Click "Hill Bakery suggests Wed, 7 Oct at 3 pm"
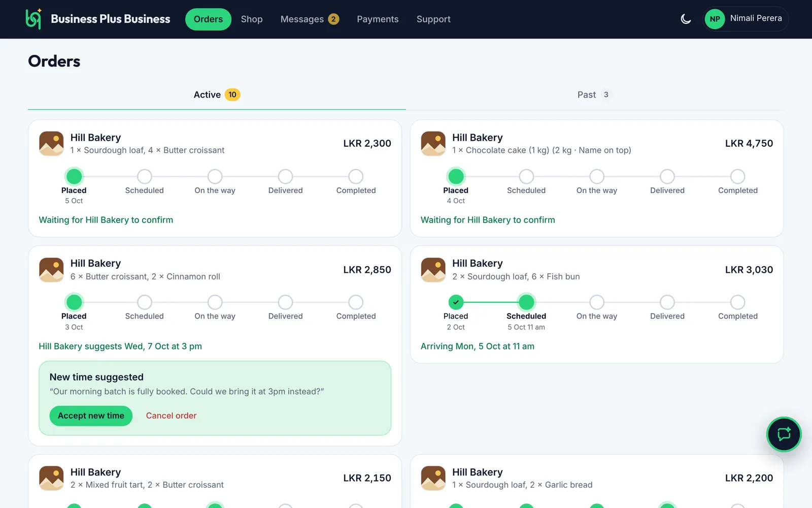This screenshot has height=508, width=812. (x=120, y=346)
